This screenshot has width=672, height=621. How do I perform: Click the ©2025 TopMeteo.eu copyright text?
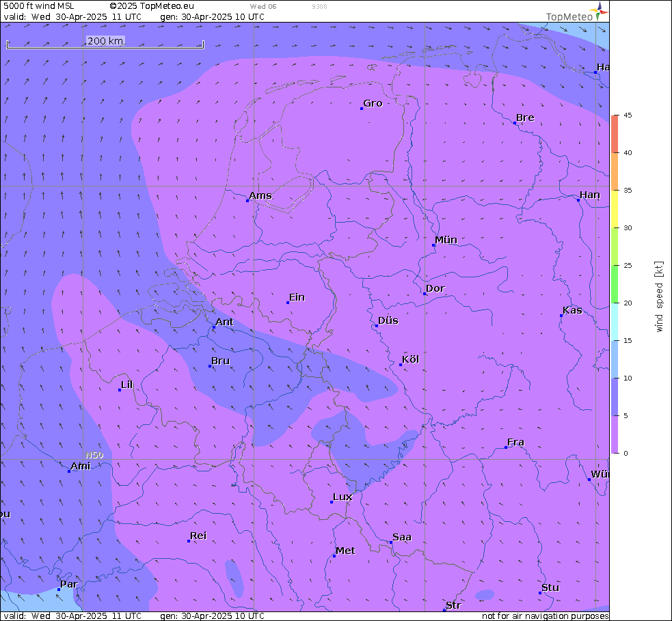(x=152, y=6)
